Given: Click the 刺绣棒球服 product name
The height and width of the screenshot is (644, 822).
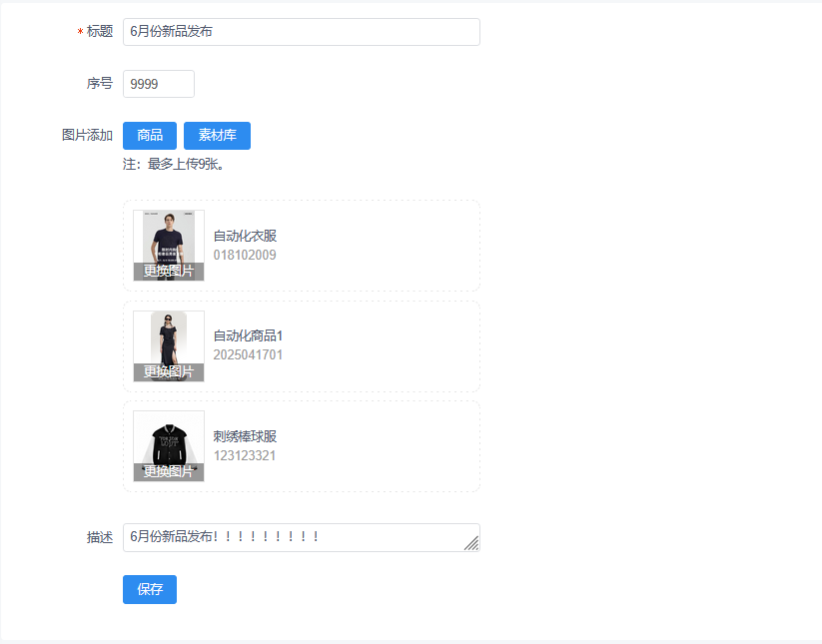Looking at the screenshot, I should tap(245, 436).
